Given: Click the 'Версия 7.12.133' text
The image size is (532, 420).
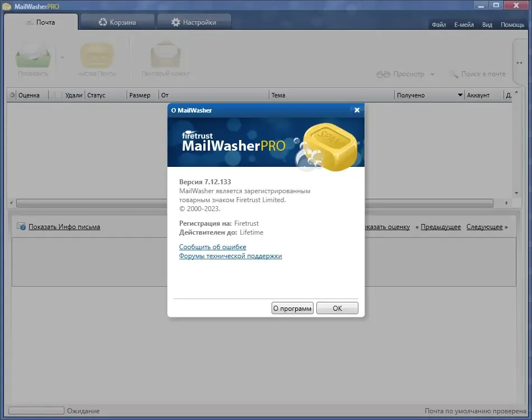Looking at the screenshot, I should tap(205, 182).
